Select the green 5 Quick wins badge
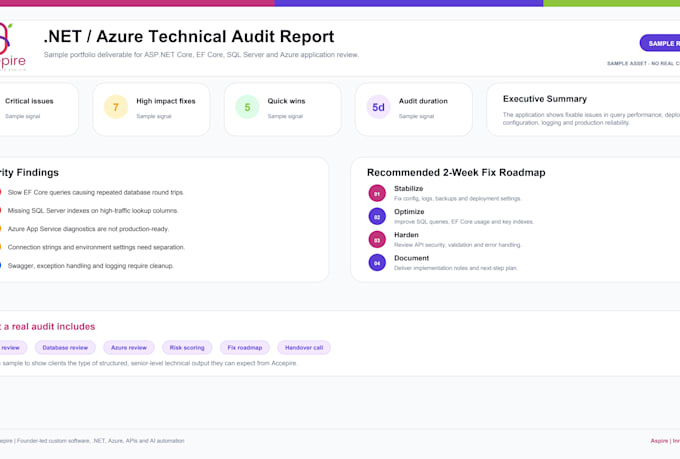The height and width of the screenshot is (459, 680). [247, 107]
